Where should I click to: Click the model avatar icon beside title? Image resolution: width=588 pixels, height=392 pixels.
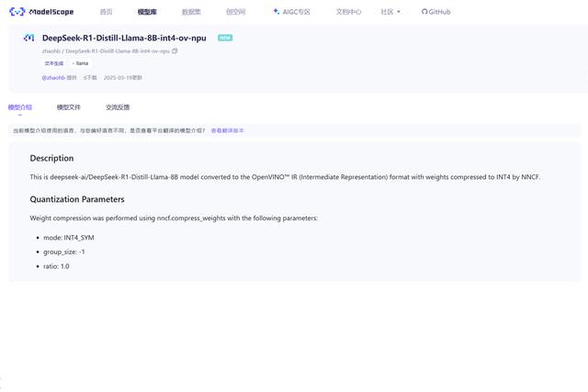click(x=28, y=38)
